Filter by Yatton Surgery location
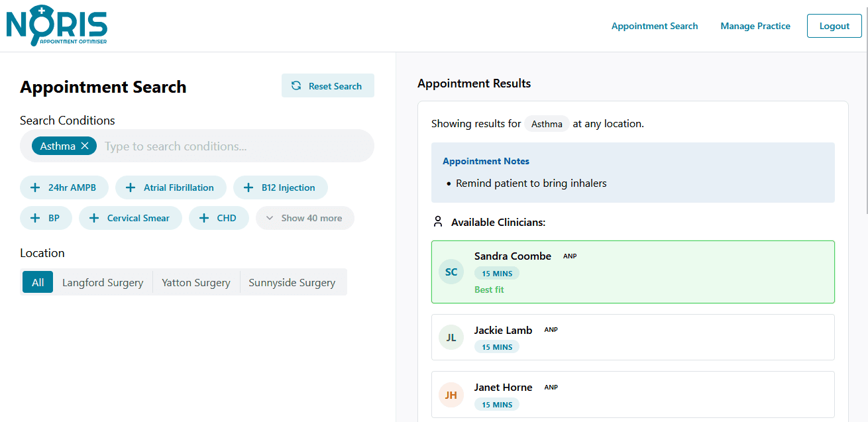This screenshot has height=422, width=868. click(x=196, y=282)
